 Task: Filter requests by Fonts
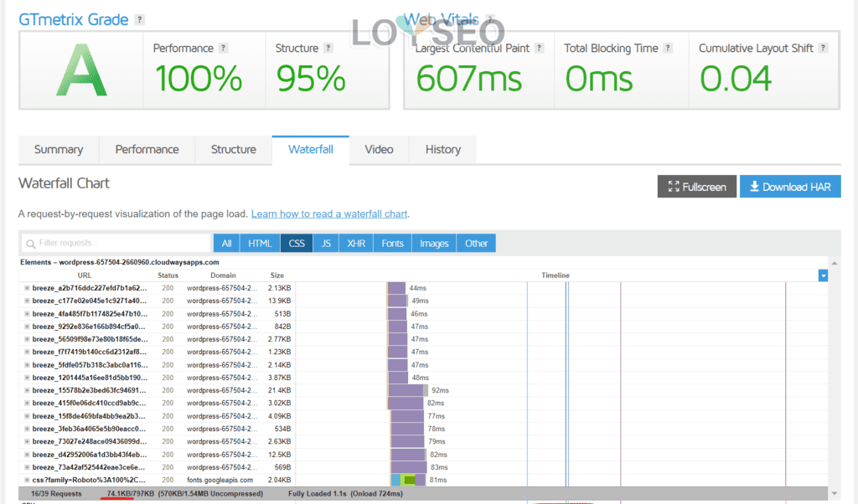point(392,244)
